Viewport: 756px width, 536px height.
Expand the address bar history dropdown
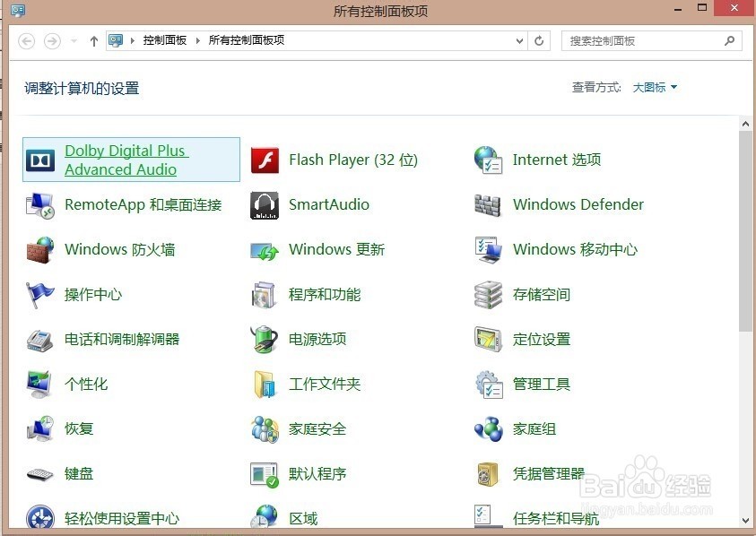519,41
